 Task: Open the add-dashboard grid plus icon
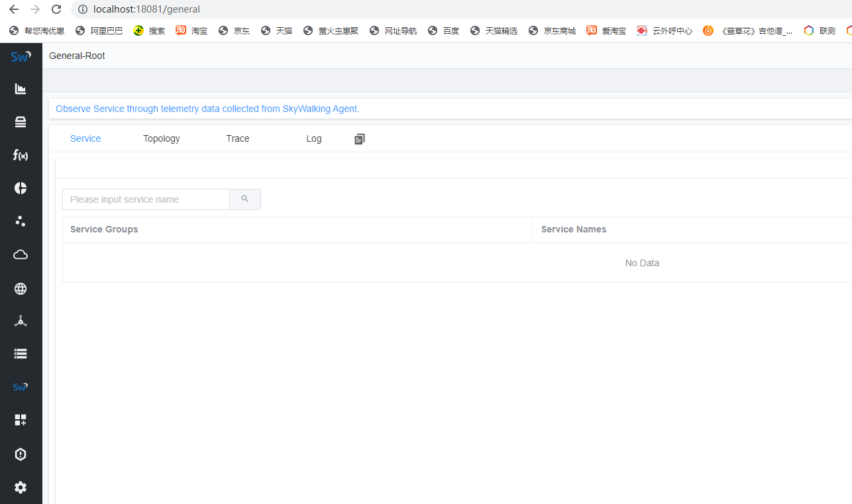[21, 420]
